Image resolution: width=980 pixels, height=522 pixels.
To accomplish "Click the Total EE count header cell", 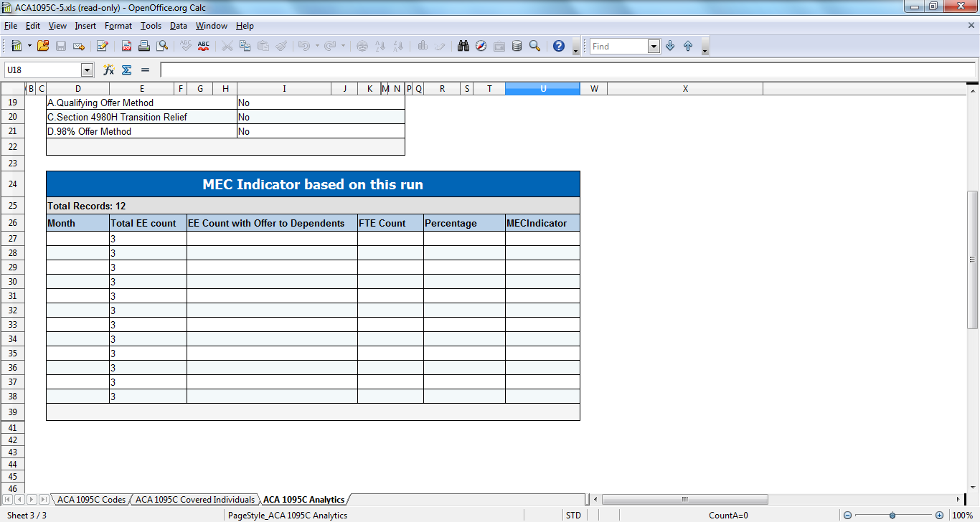I will click(x=148, y=223).
